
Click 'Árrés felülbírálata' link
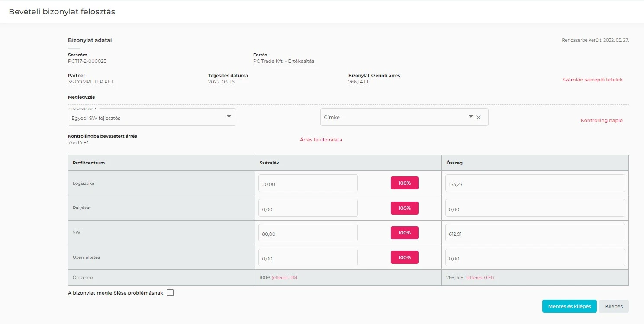click(x=321, y=140)
